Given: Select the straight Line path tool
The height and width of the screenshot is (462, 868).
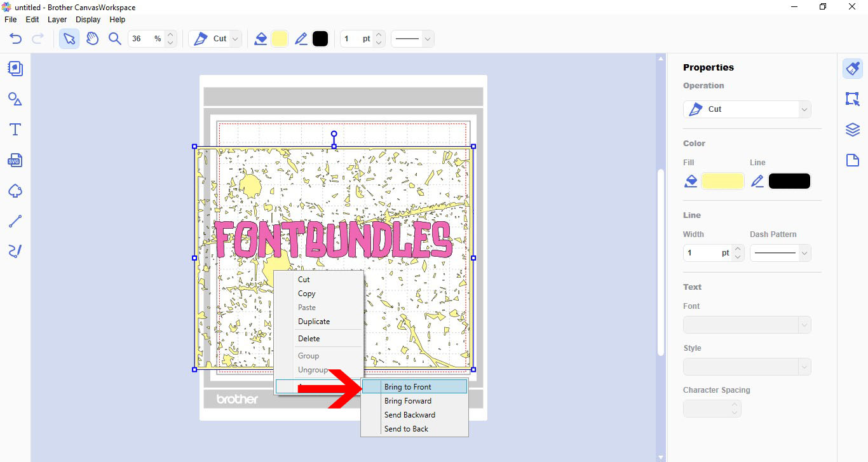Looking at the screenshot, I should 15,221.
